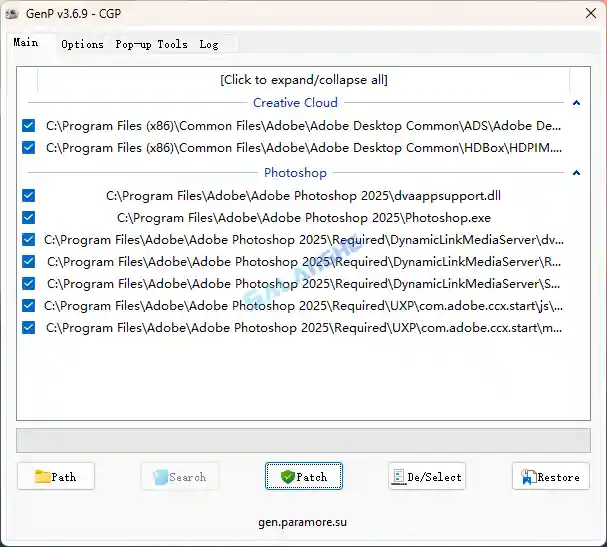
Task: Select the DynamicLinkMediaServer\S... path row
Action: [304, 284]
